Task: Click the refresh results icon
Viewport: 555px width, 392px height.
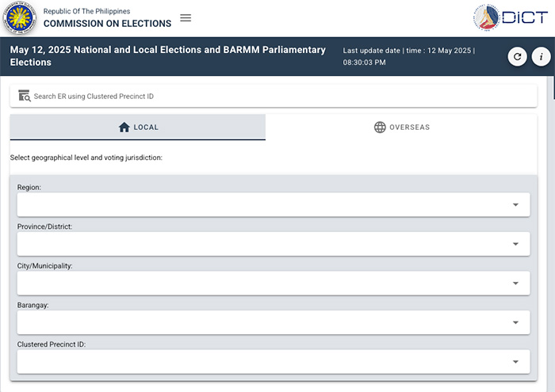Action: click(x=517, y=56)
